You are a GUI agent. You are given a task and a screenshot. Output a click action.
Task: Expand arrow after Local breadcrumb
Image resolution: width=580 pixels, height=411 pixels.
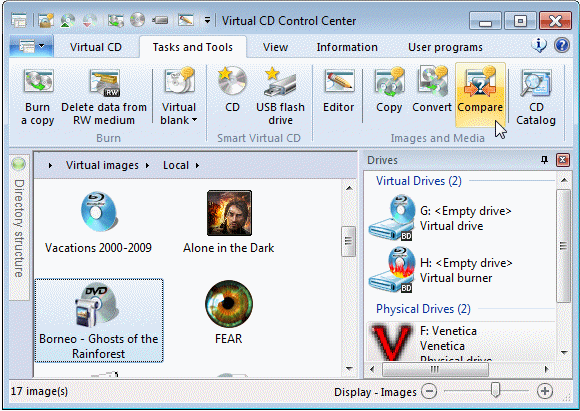[198, 165]
